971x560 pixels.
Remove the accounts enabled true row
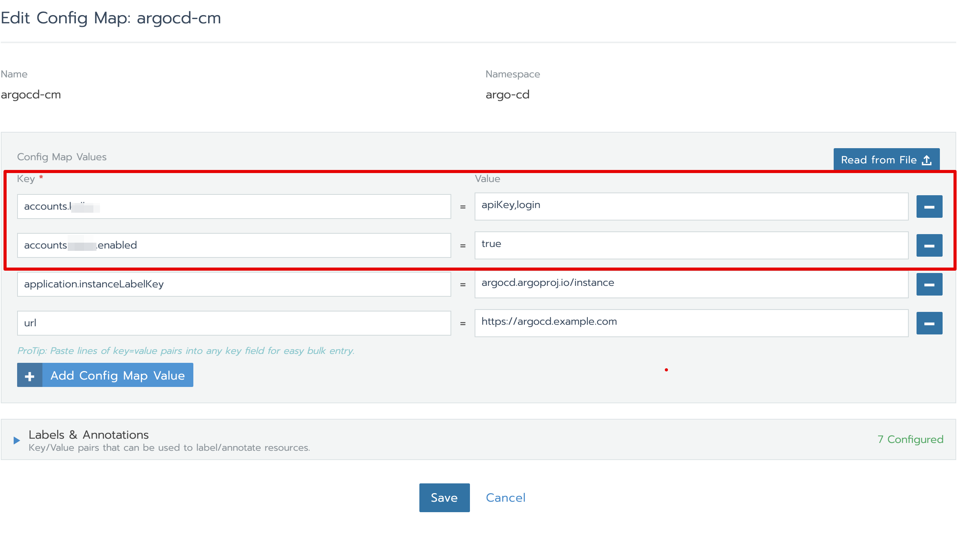(929, 245)
